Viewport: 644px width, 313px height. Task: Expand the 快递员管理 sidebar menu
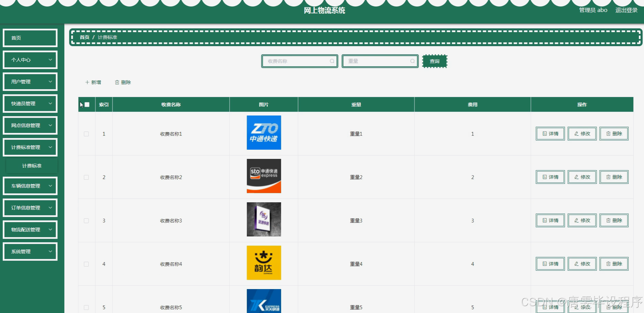(x=30, y=104)
